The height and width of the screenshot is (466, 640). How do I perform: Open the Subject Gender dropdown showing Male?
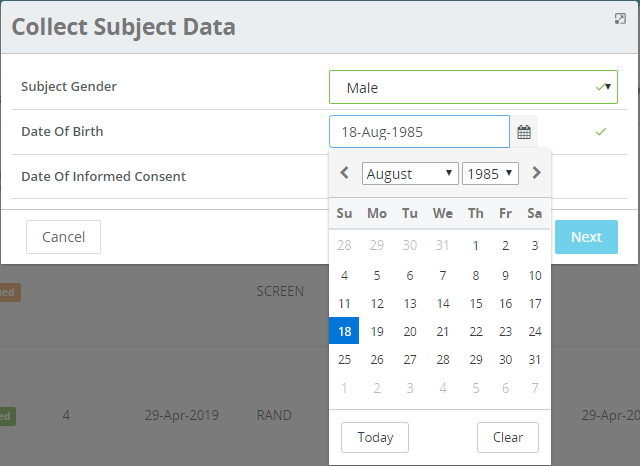coord(473,87)
